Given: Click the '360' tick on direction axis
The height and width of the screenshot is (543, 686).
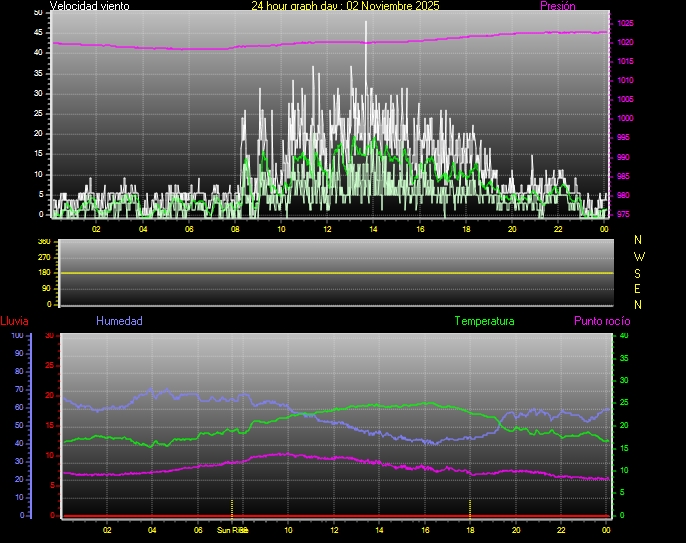Looking at the screenshot, I should point(43,242).
